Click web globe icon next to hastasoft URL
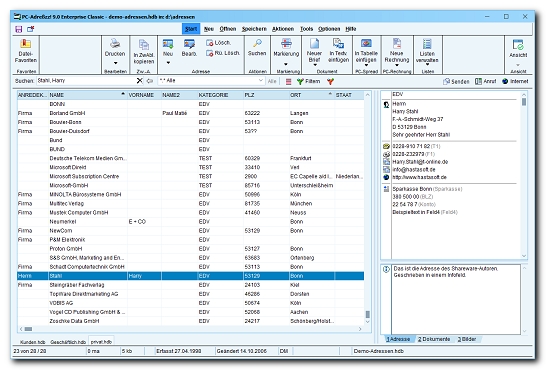Screen dimensions: 546x370 [386, 177]
